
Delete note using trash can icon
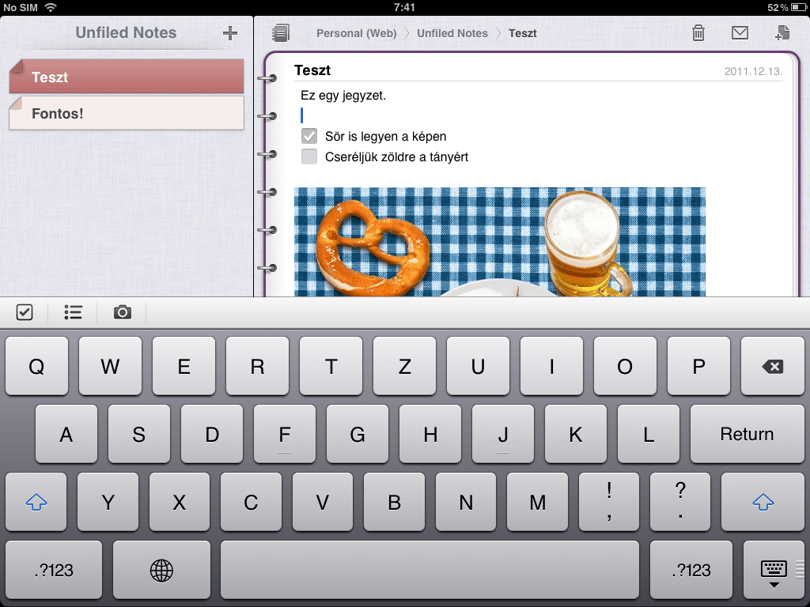(x=698, y=33)
